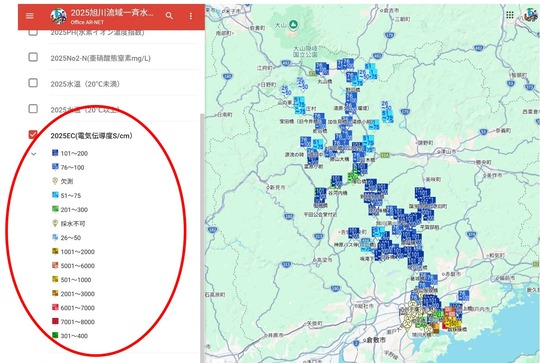The image size is (540, 363).
Task: Click the map's round profile logo in header
Action: pos(58,16)
